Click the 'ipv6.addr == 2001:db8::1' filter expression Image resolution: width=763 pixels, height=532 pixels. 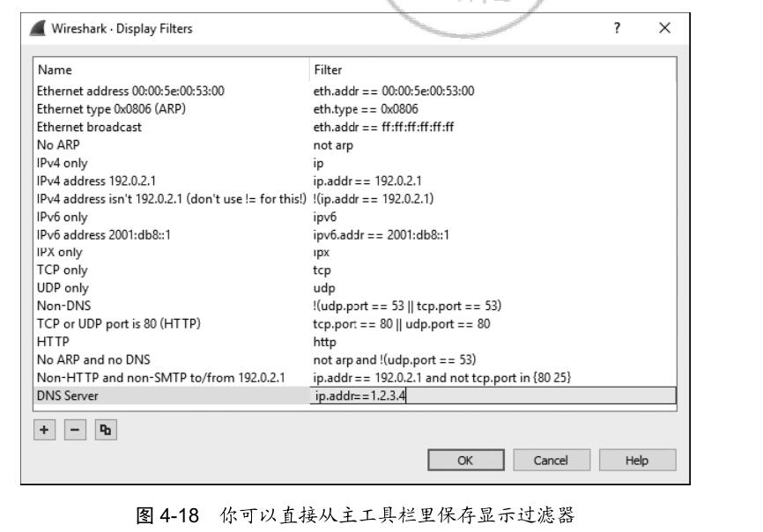[381, 235]
